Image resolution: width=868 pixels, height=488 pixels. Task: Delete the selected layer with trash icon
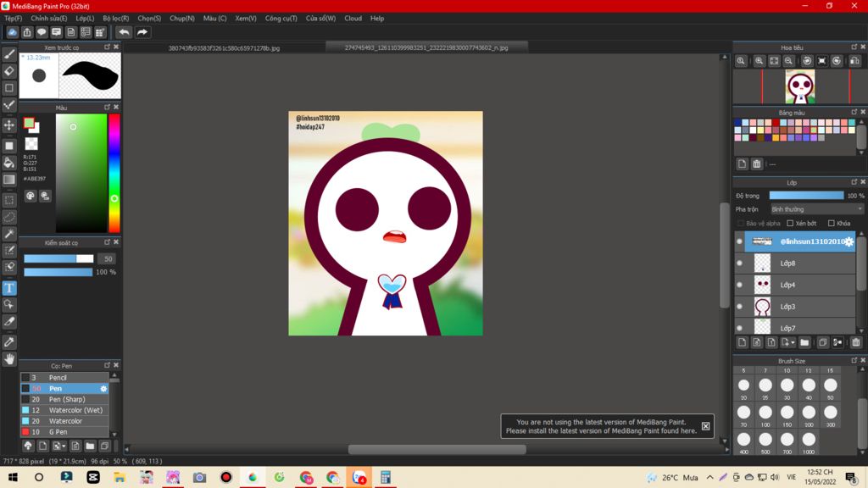pos(856,342)
